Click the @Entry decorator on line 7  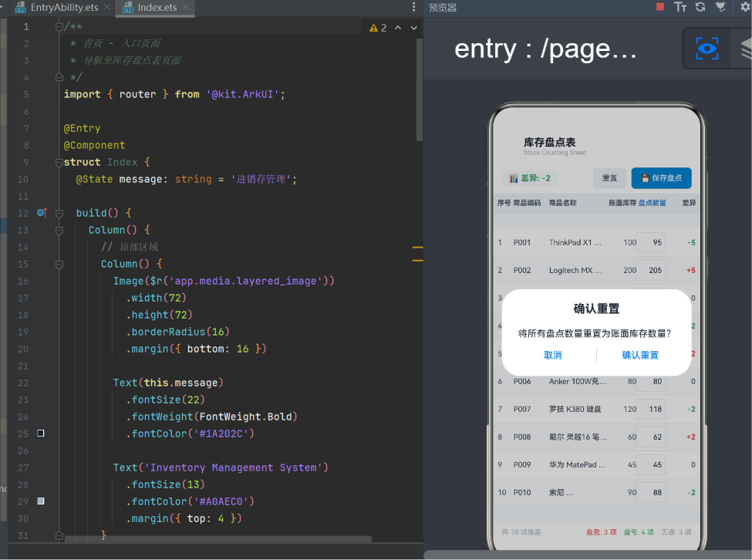tap(82, 129)
